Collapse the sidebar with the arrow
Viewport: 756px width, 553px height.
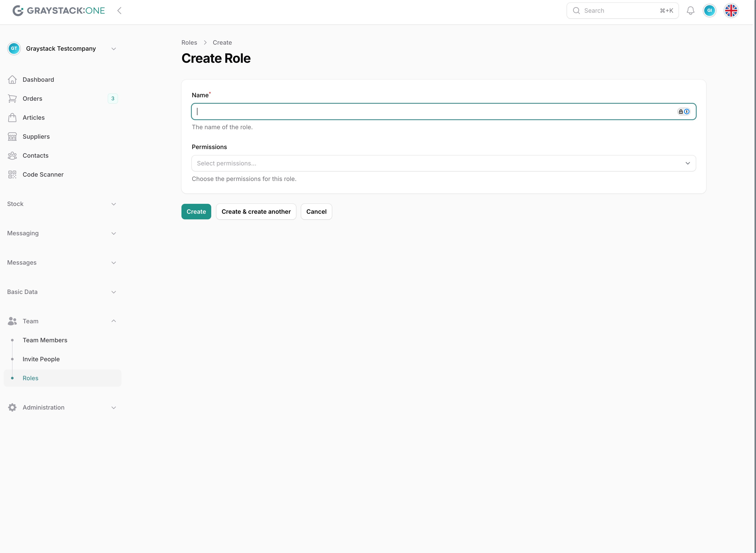point(119,11)
